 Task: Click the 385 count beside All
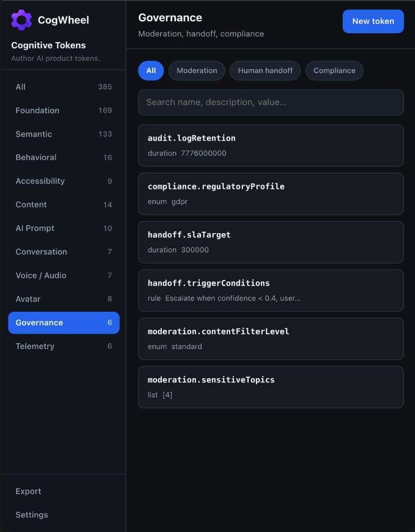[105, 87]
